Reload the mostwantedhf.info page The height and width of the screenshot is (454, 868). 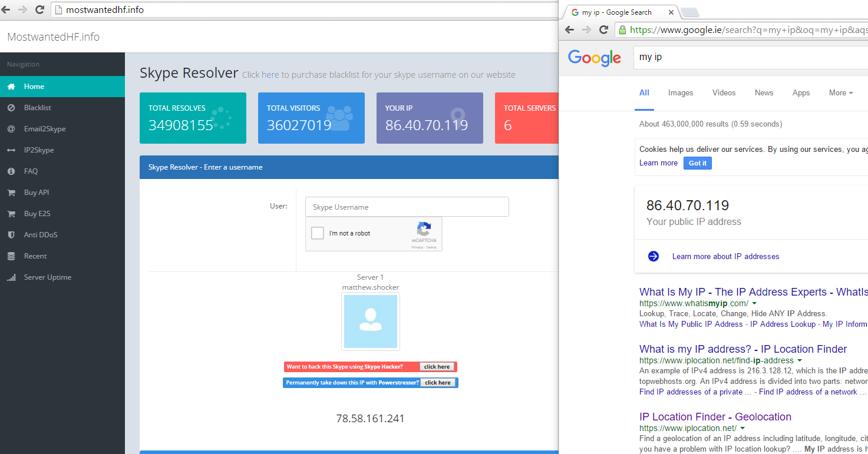(40, 9)
